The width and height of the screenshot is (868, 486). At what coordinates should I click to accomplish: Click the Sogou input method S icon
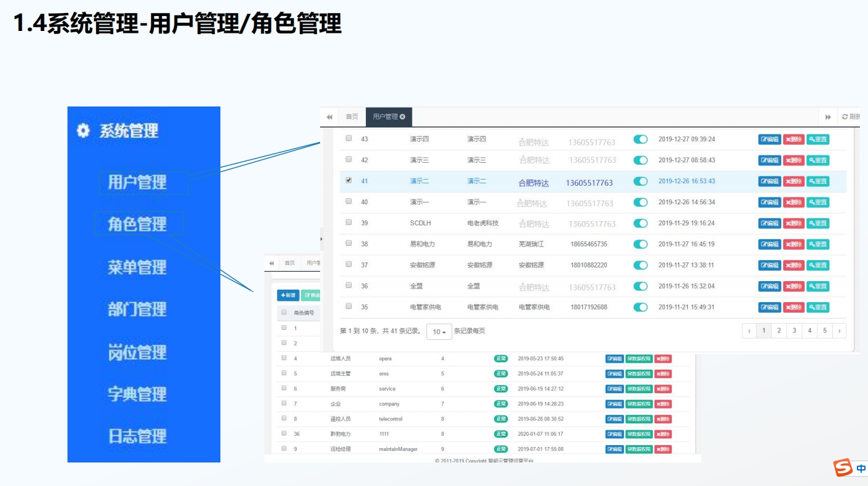coord(843,468)
